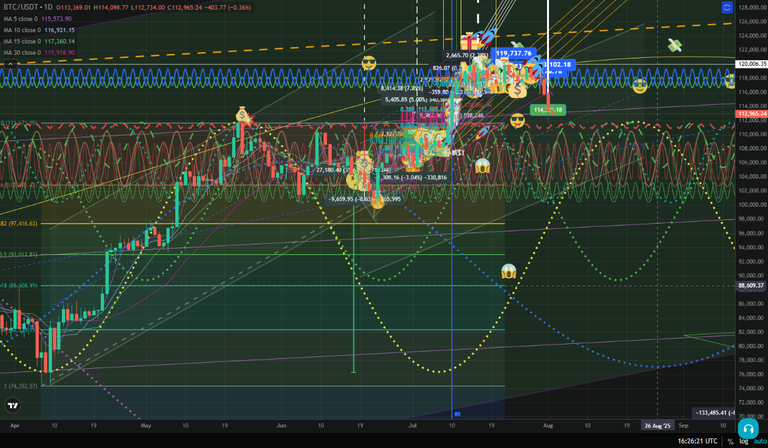Collapse the indicator legend with the chevron
Viewport: 768px width, 448px height.
coord(9,64)
